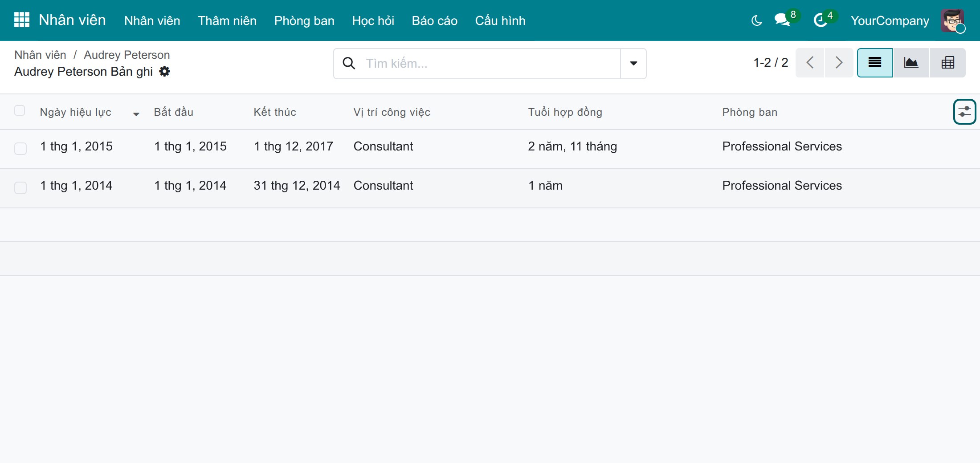Switch to graph view icon
Image resolution: width=980 pixels, height=463 pixels.
(x=911, y=63)
